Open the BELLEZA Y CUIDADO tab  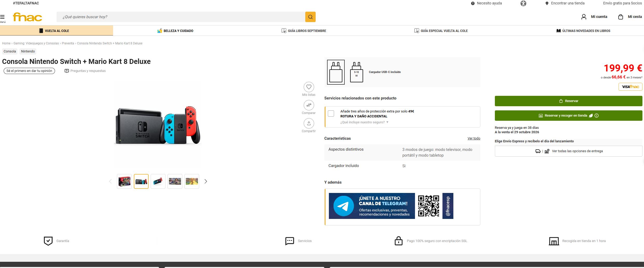(175, 31)
